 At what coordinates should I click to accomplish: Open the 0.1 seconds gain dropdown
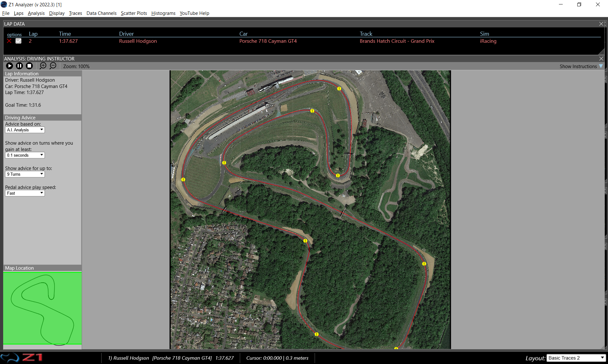(x=25, y=155)
